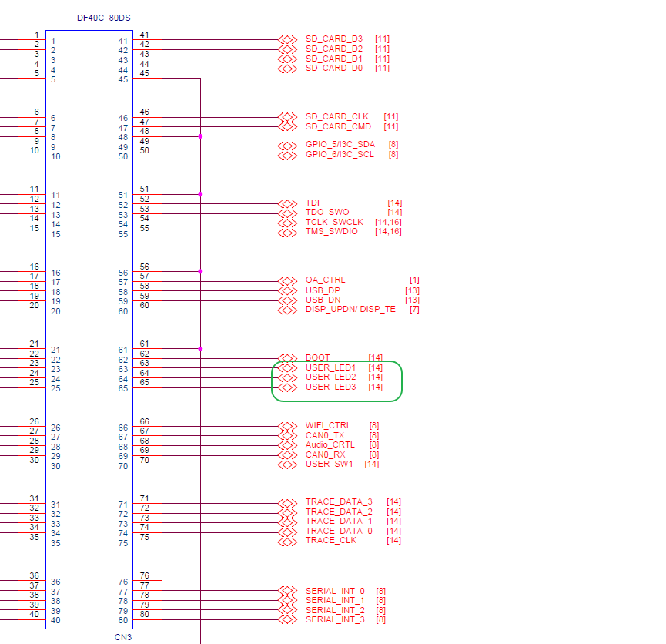The width and height of the screenshot is (666, 644).
Task: Click the USER_LED2 net label
Action: pos(330,377)
